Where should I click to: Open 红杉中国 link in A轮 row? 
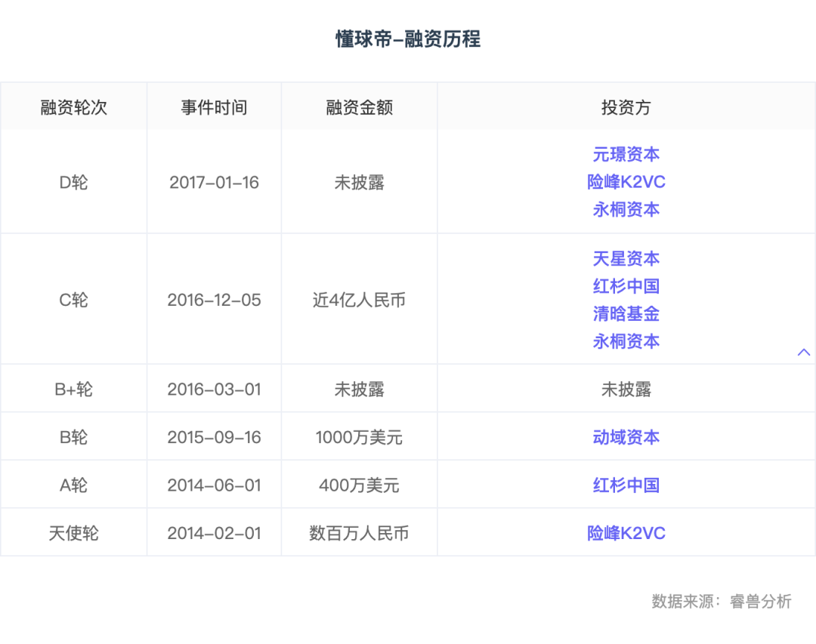click(x=626, y=485)
